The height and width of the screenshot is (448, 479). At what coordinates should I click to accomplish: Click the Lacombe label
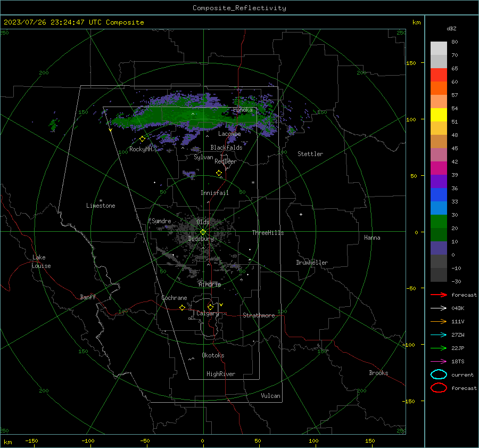click(229, 134)
